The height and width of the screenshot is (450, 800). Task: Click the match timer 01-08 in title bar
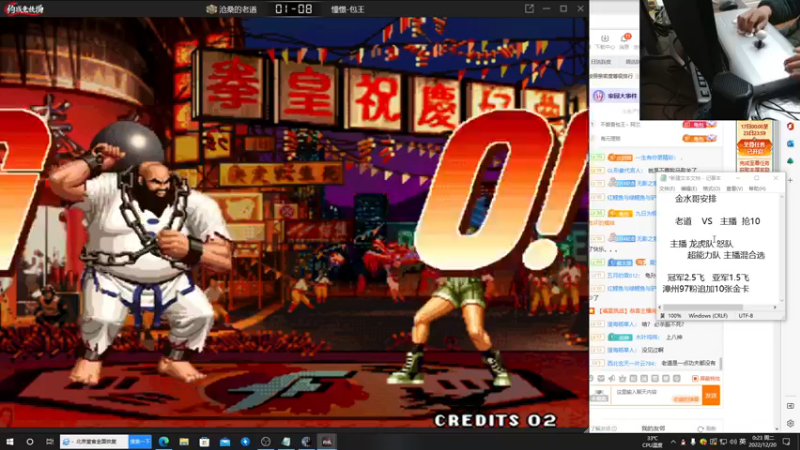tap(293, 9)
